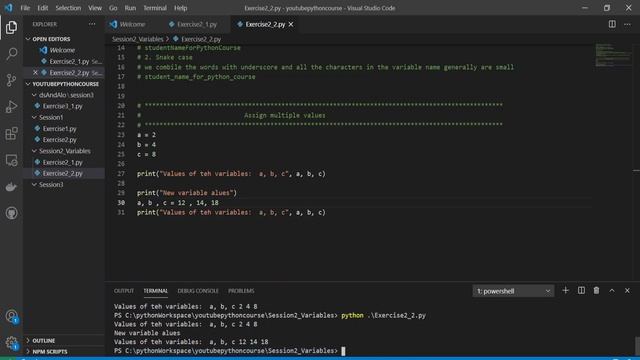Open the Docker view in activity bar
This screenshot has width=640, height=360.
pyautogui.click(x=11, y=187)
